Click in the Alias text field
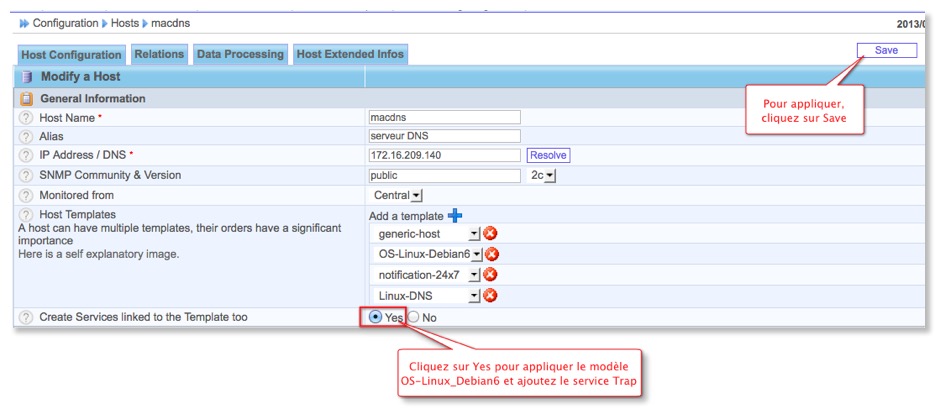This screenshot has height=409, width=935. coord(445,137)
